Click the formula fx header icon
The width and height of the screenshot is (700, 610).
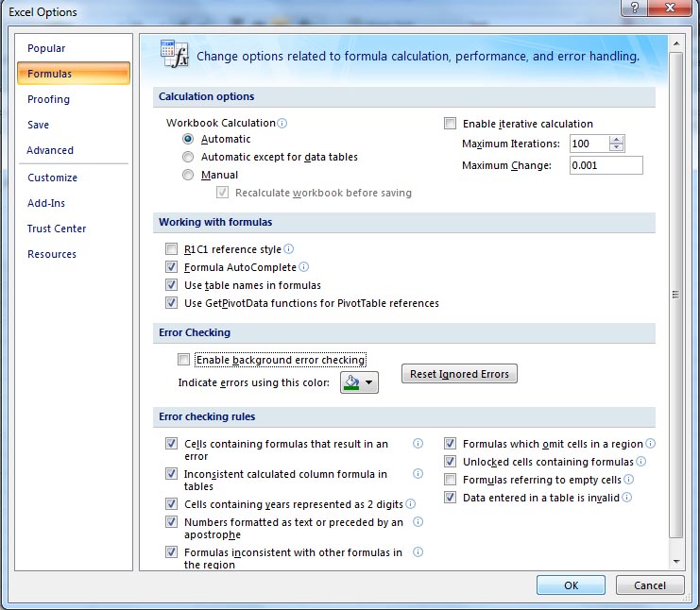coord(174,54)
